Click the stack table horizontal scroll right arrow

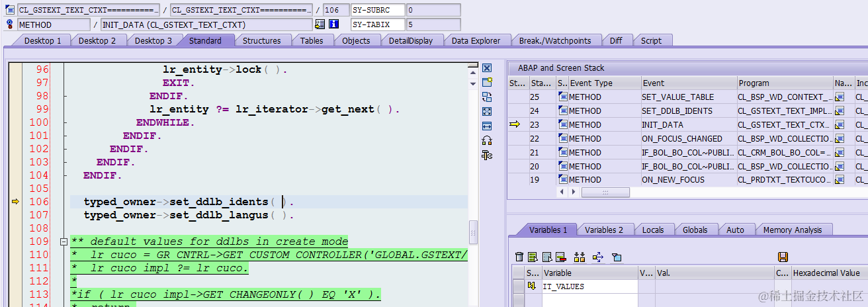tap(574, 192)
